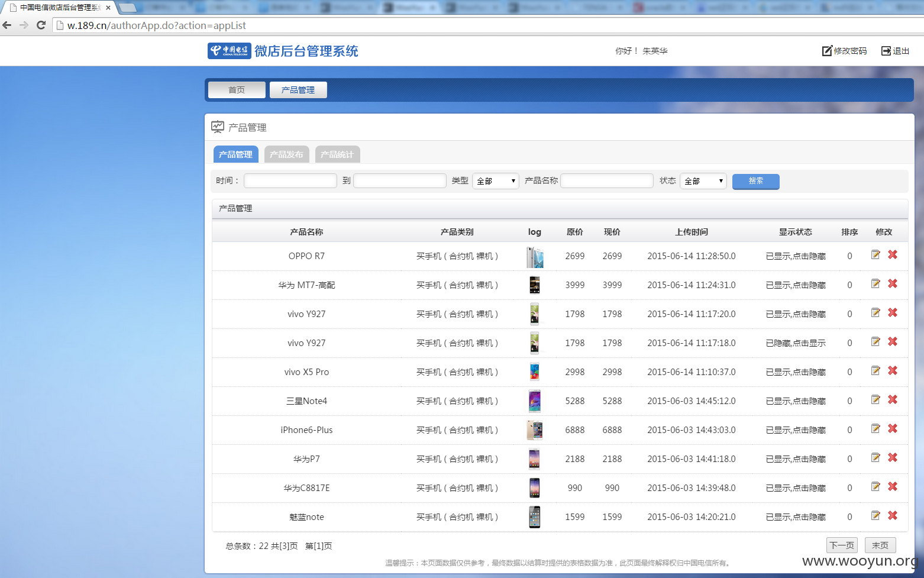Edit vivo Y927 uploaded at 11:17:18

coord(875,342)
